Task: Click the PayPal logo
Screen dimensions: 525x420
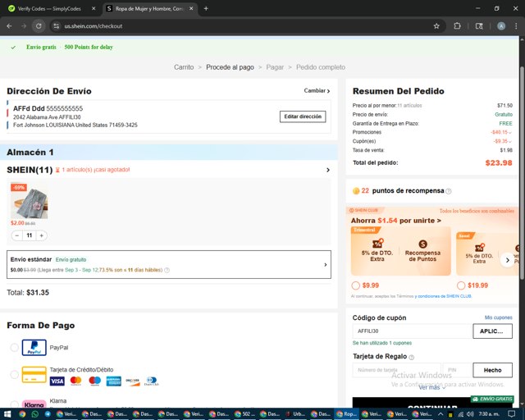Action: (34, 347)
